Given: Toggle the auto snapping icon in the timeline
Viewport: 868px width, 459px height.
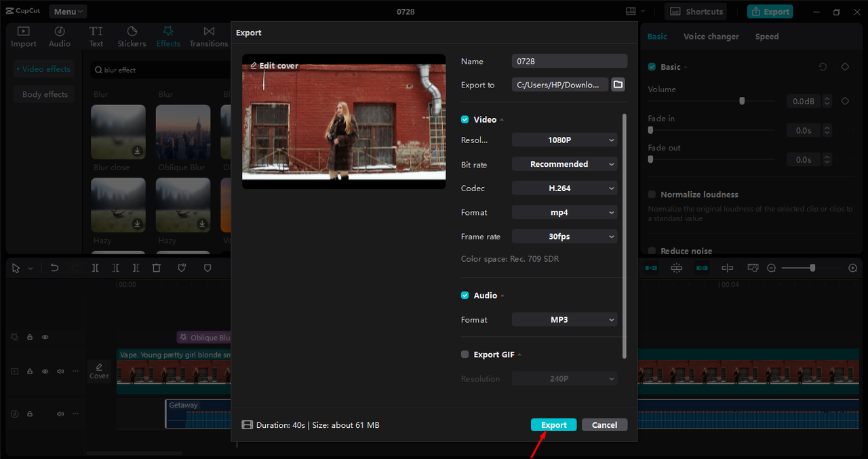Looking at the screenshot, I should [676, 268].
